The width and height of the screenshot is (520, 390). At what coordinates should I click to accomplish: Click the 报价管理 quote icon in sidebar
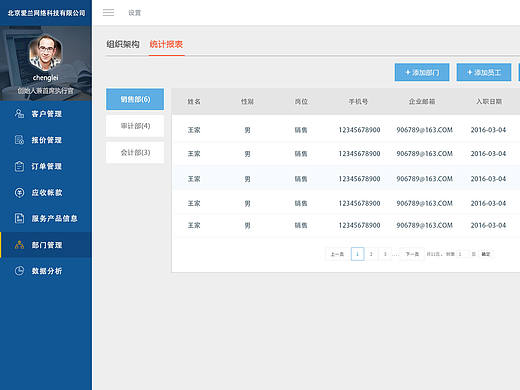[19, 140]
